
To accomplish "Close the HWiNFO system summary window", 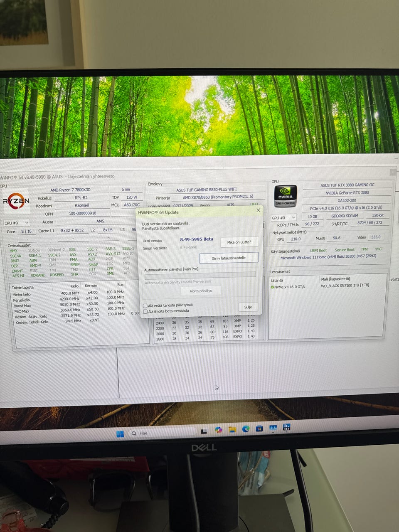I will point(392,172).
